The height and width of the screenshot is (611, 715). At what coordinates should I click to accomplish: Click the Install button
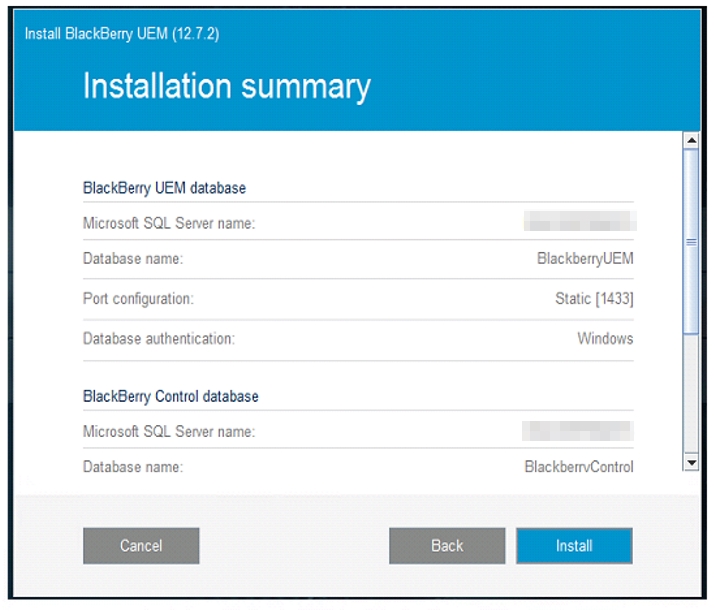(x=574, y=546)
